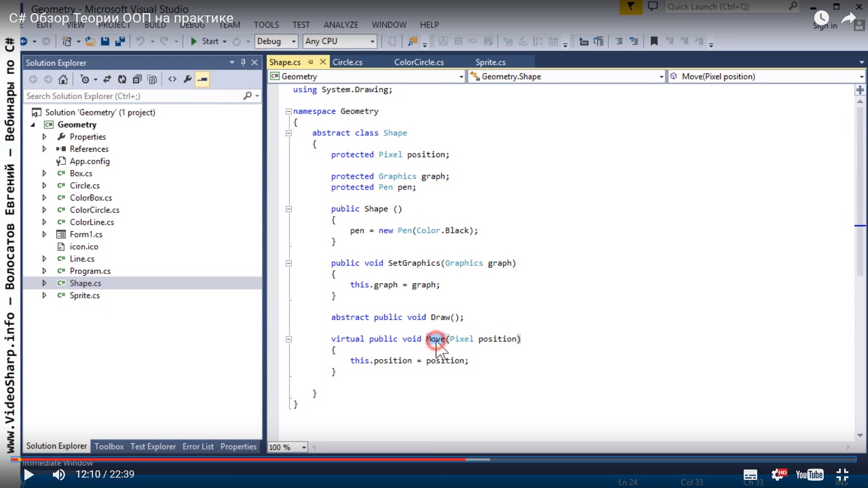Screen dimensions: 868x488
Task: Toggle pin on the Shape.cs tab
Action: 311,62
